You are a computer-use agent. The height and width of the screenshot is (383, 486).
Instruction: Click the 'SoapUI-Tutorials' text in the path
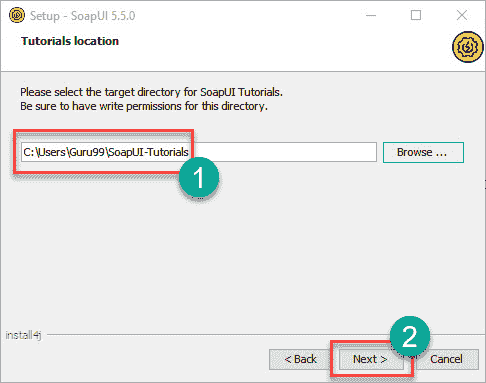click(x=149, y=152)
